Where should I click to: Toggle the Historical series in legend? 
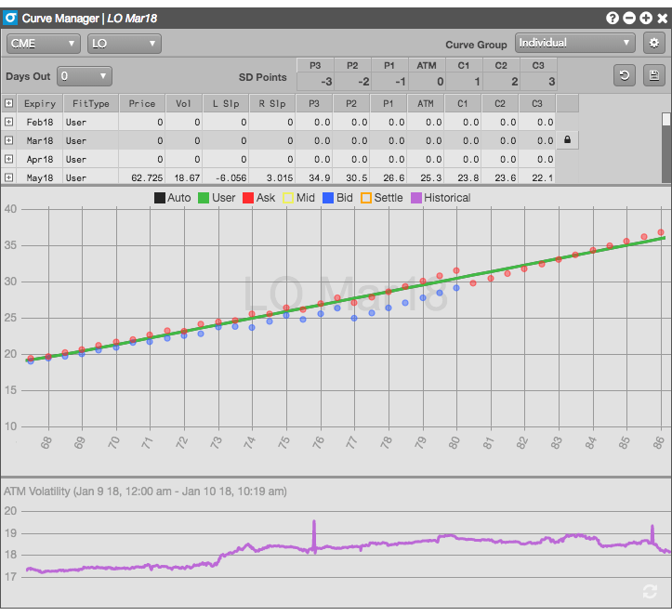pyautogui.click(x=441, y=198)
